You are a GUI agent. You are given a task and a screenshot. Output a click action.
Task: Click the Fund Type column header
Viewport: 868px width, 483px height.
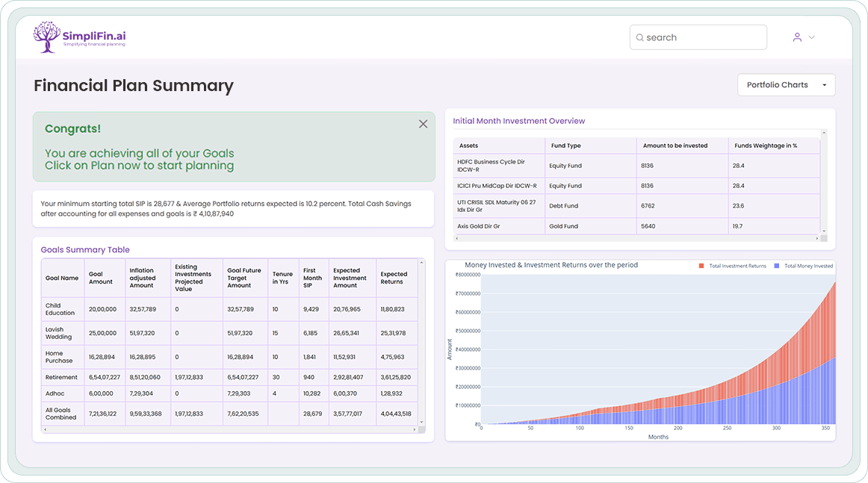[x=591, y=146]
